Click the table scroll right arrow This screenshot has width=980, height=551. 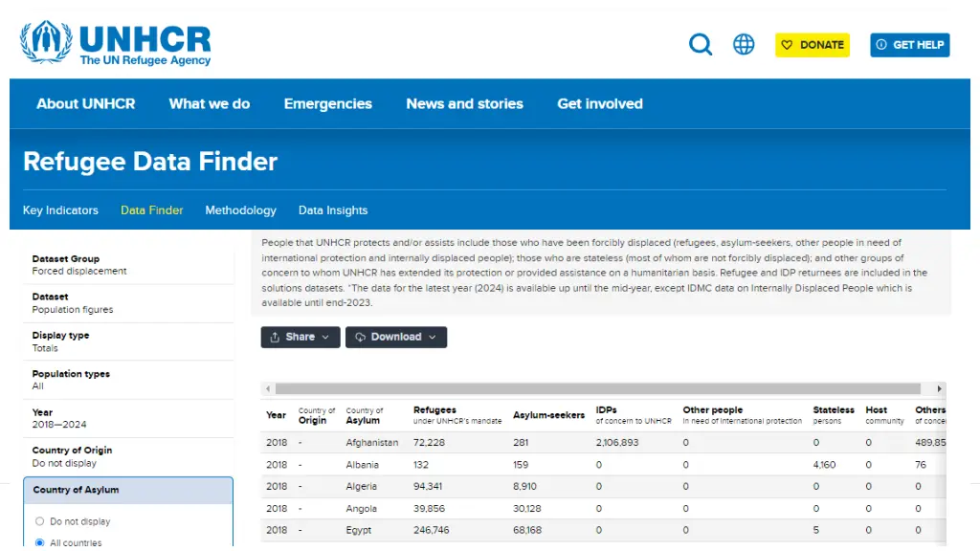pos(940,388)
